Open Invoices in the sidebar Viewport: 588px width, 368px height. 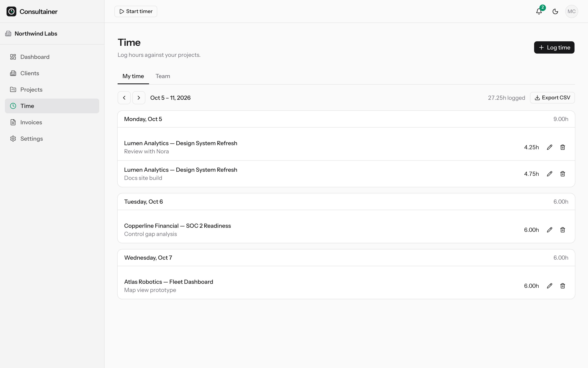click(52, 122)
